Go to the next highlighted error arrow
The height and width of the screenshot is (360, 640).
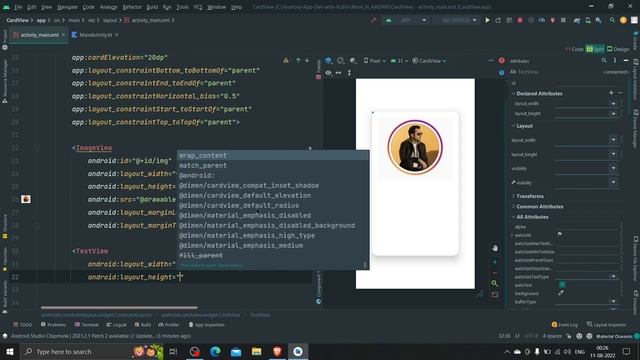[x=307, y=60]
